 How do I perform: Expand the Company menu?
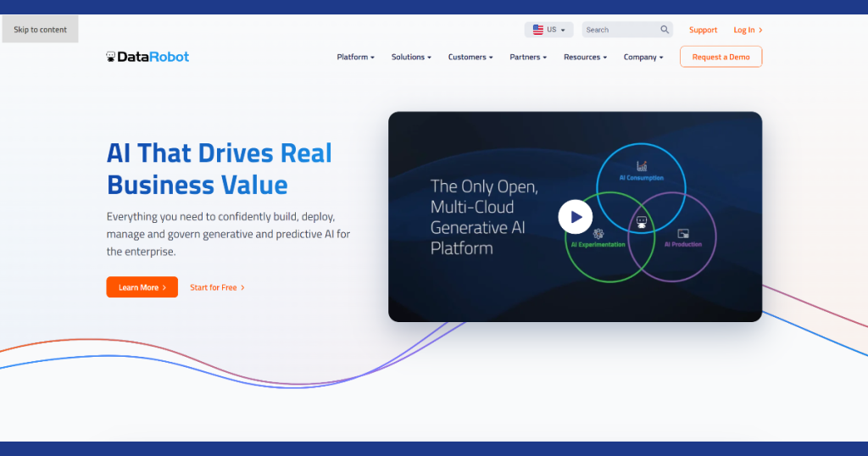[643, 57]
